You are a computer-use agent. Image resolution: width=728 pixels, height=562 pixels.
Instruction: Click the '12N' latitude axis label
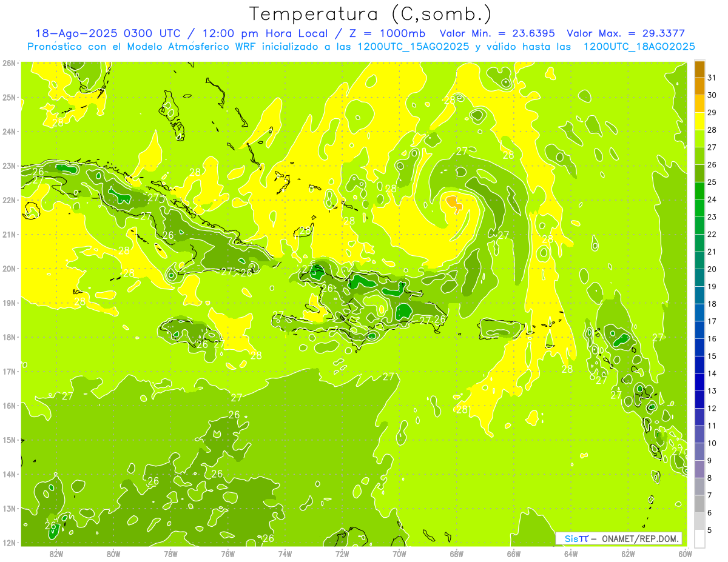click(x=8, y=543)
